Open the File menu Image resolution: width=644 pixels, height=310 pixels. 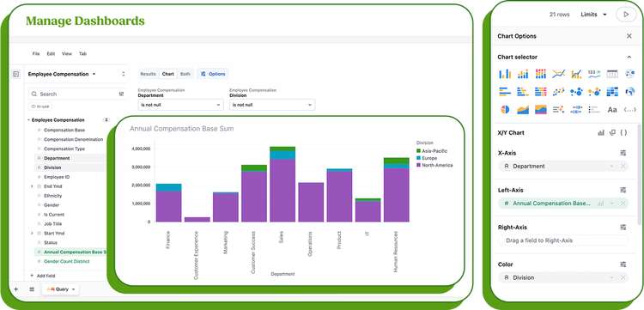pos(36,54)
